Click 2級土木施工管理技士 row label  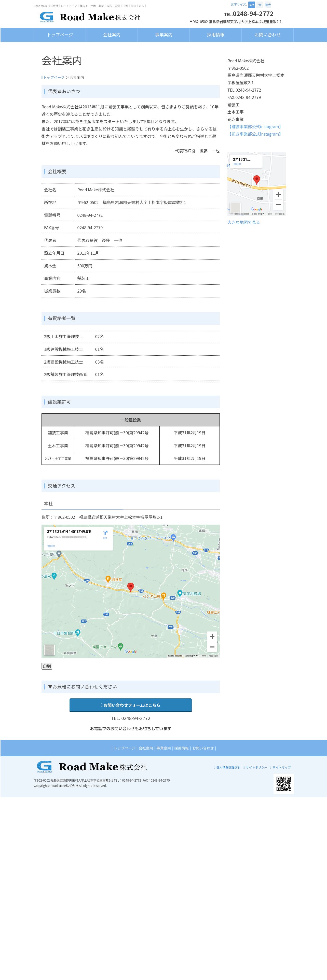(64, 337)
